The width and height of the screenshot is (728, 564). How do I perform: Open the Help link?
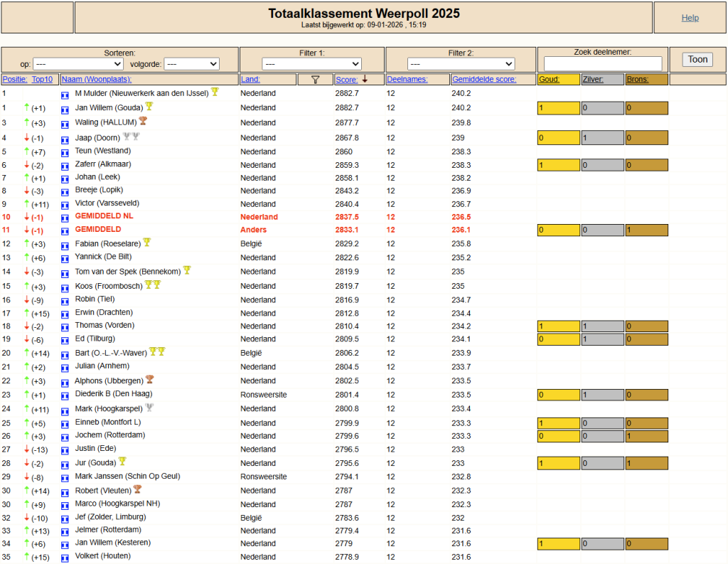[690, 18]
